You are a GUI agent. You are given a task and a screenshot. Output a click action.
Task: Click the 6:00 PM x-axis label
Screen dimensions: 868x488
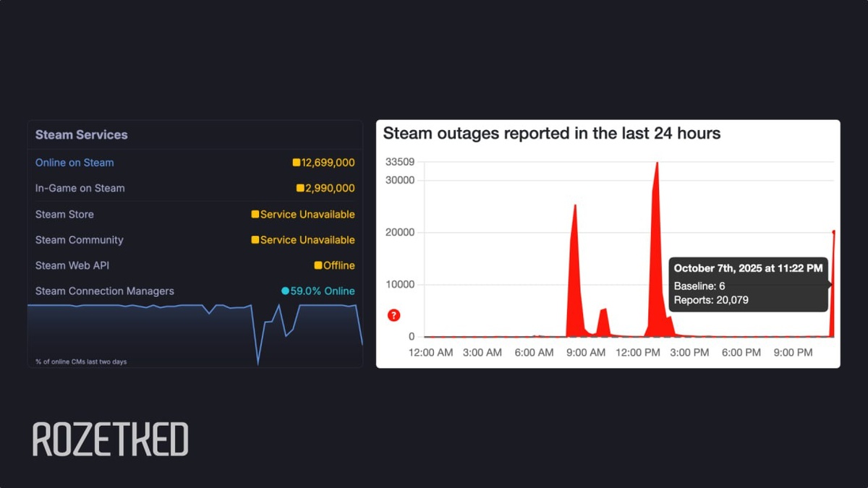(741, 352)
